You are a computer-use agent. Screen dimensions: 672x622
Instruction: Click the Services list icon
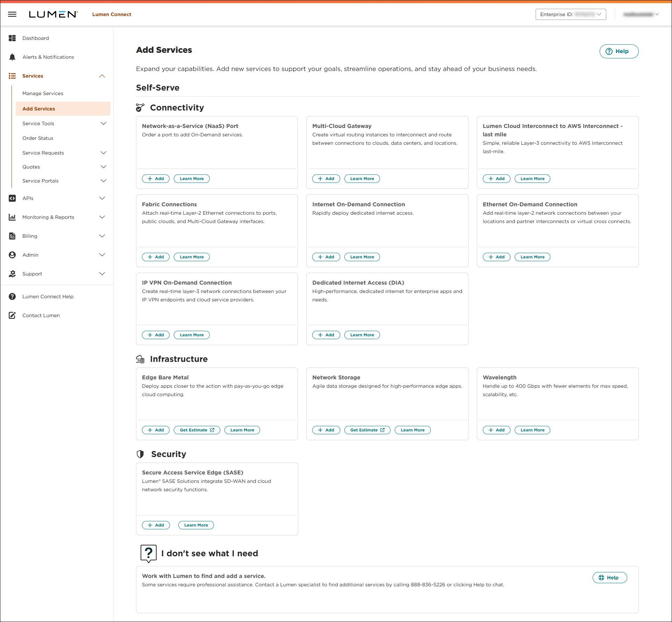[12, 76]
